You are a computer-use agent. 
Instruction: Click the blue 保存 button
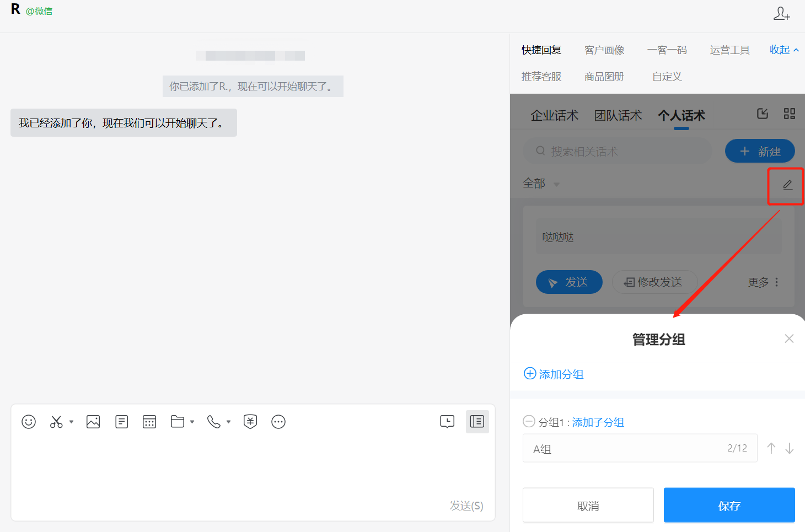[729, 506]
